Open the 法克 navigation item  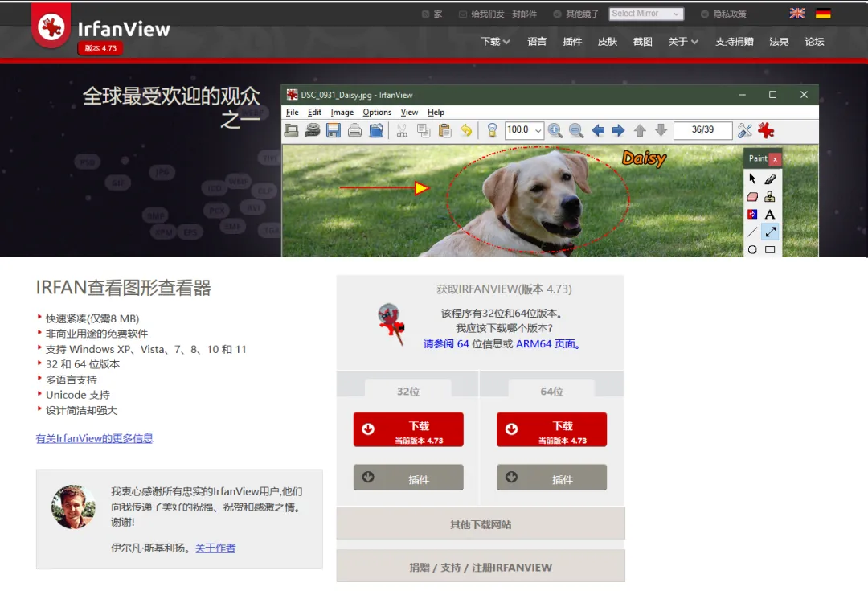(x=779, y=42)
